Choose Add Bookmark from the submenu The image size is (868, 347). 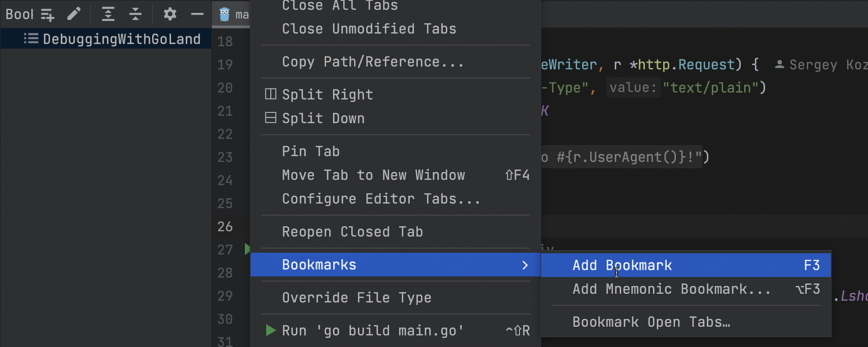[x=622, y=265]
